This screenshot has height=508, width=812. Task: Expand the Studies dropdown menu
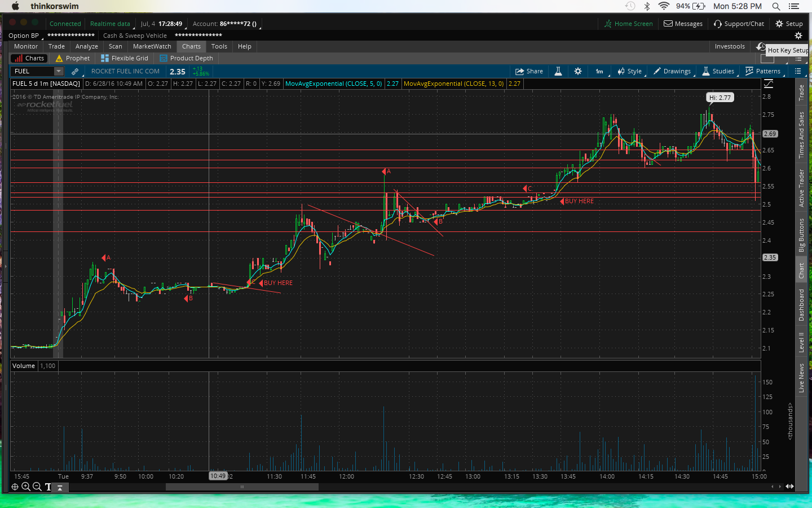point(718,71)
